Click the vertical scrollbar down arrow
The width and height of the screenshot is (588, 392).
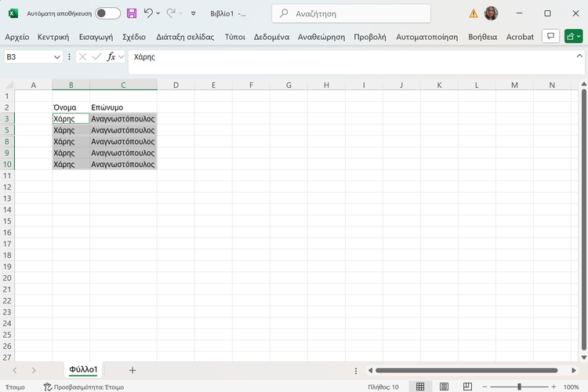(583, 358)
